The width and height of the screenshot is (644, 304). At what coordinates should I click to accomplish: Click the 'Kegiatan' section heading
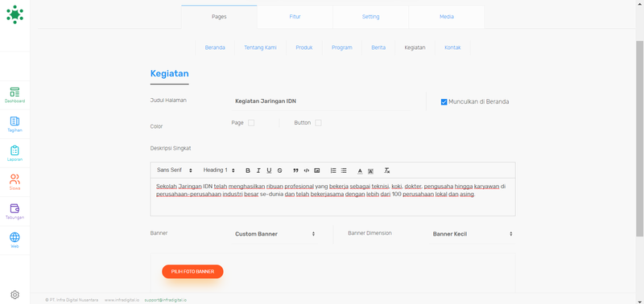tap(170, 74)
